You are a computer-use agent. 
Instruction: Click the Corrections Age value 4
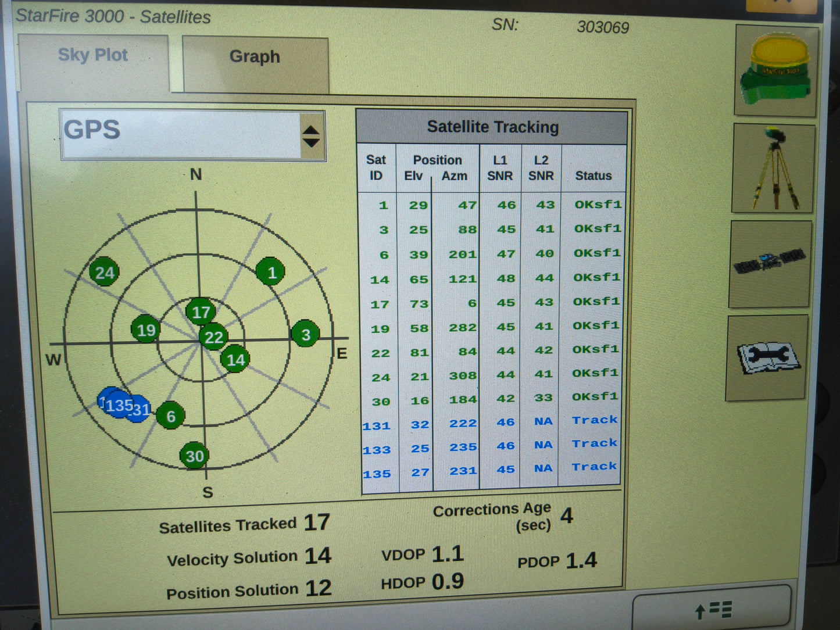coord(567,516)
